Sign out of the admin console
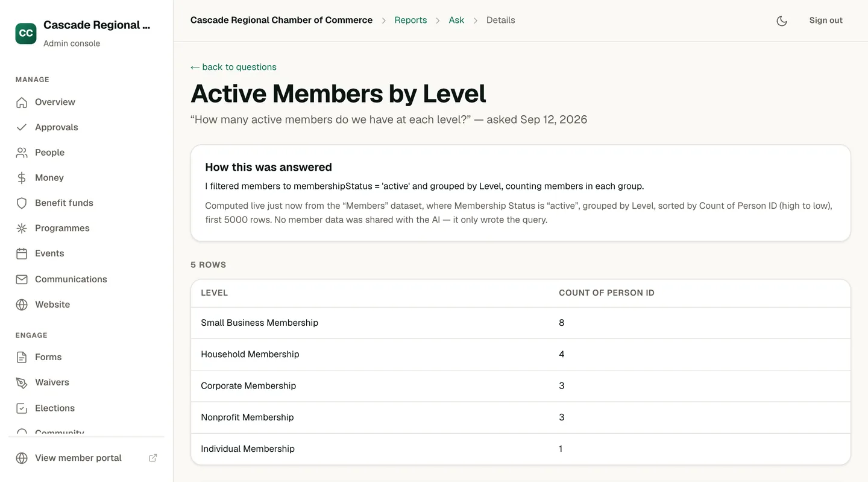This screenshot has height=482, width=868. point(826,20)
